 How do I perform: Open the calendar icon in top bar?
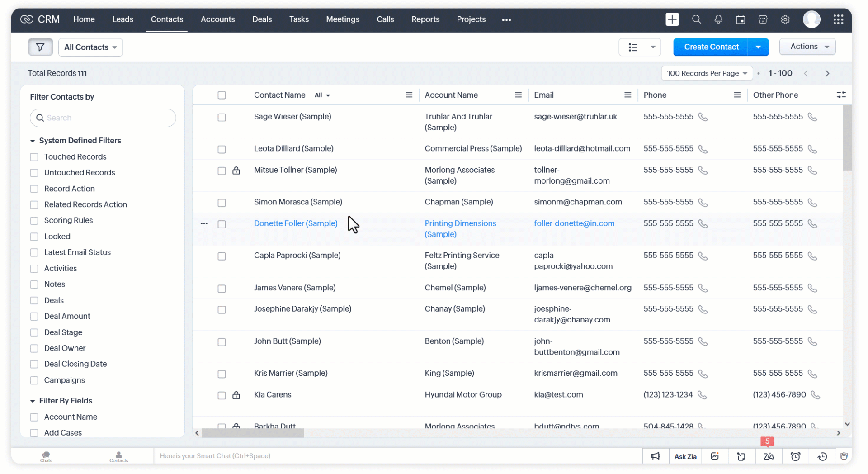pos(741,19)
